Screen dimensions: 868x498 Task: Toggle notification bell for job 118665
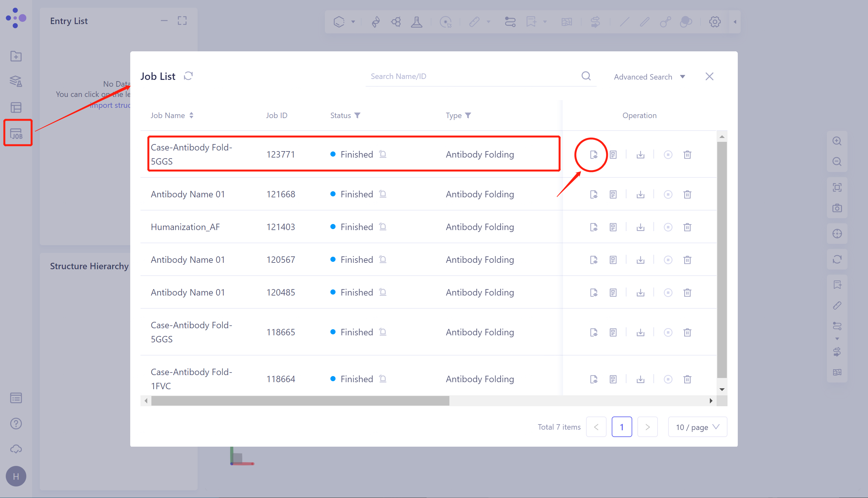(x=383, y=332)
